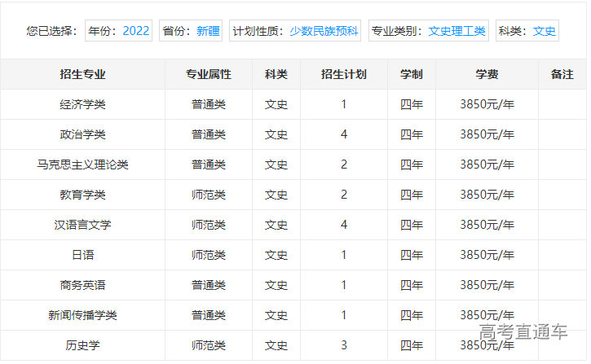Select the 经济学类 major row
Viewport: 591px width, 364px height.
(x=82, y=104)
